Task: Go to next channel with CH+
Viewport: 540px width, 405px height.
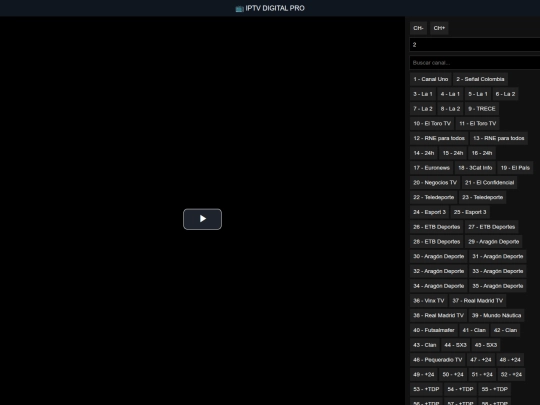Action: pyautogui.click(x=439, y=28)
